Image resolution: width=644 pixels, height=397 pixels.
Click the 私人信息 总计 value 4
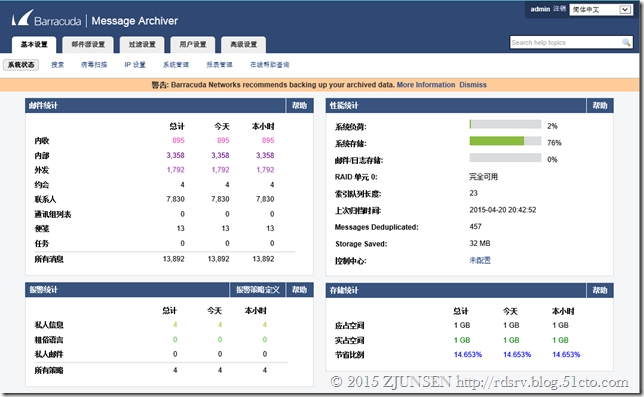[x=175, y=325]
